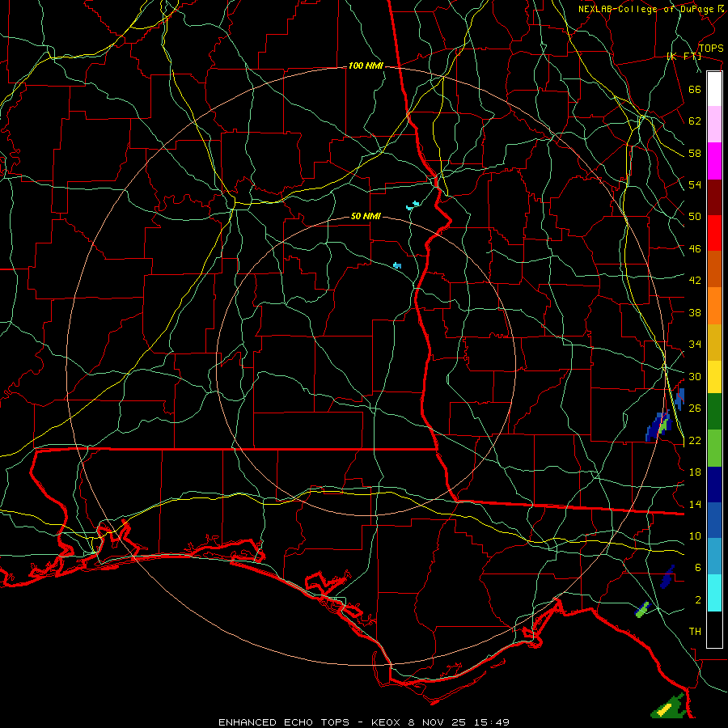Viewport: 728px width, 728px height.
Task: Click the white swatch atop the tops legend
Action: (x=714, y=89)
